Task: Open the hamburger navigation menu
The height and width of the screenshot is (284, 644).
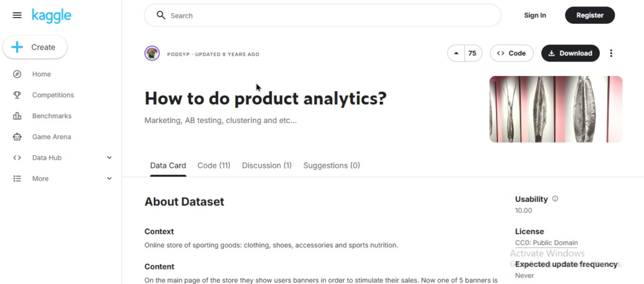Action: [x=17, y=15]
